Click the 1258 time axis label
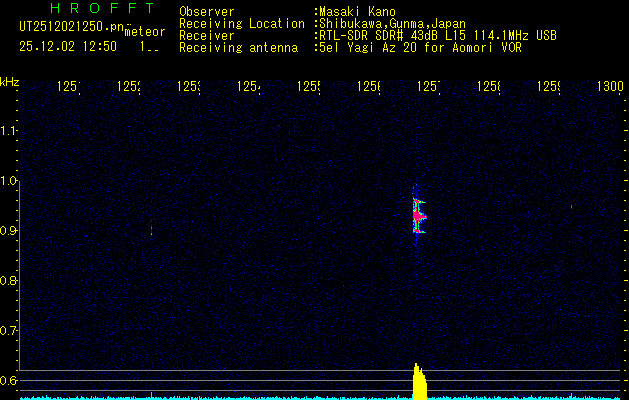 pyautogui.click(x=489, y=86)
